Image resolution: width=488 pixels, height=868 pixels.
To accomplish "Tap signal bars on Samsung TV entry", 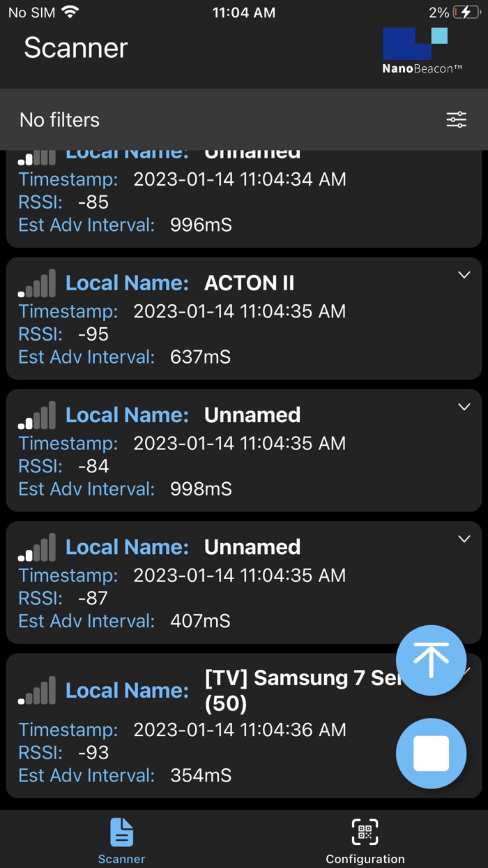I will [x=38, y=691].
